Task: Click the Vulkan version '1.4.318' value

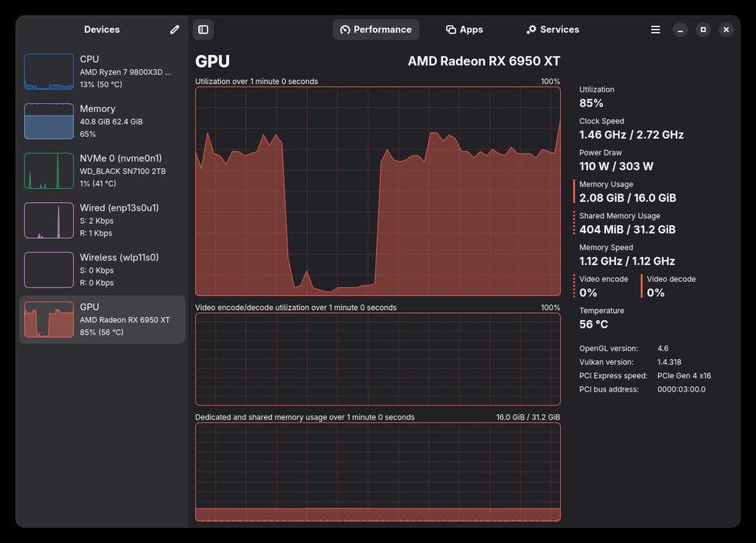Action: point(669,362)
